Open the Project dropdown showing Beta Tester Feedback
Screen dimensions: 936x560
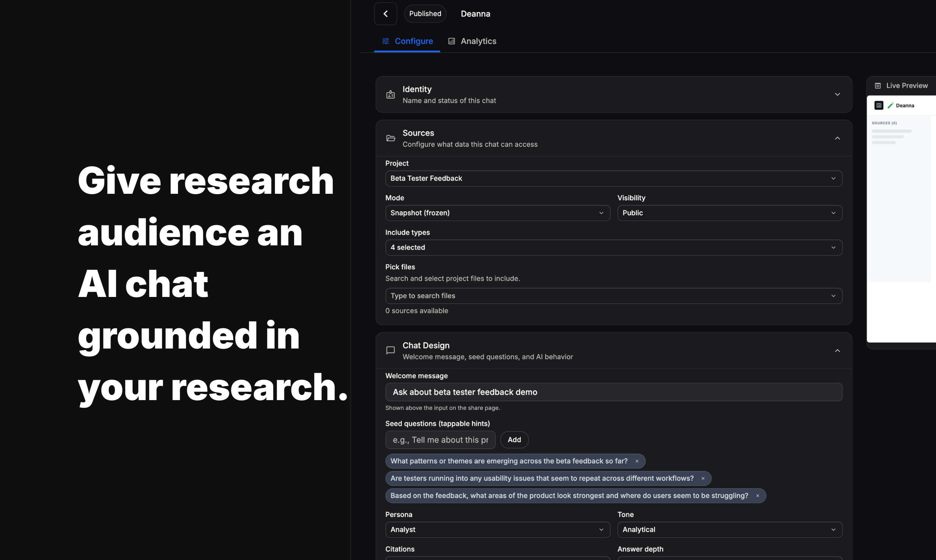point(613,178)
